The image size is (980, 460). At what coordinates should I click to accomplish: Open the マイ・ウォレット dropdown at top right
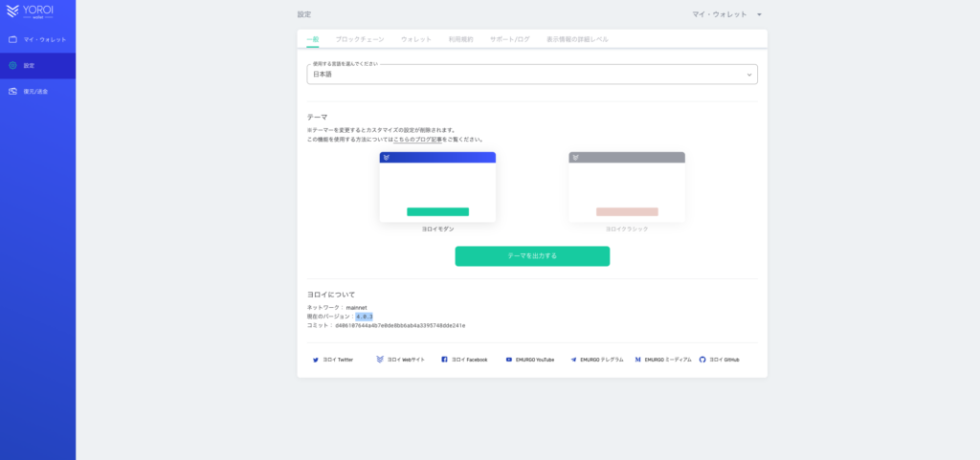pos(727,14)
